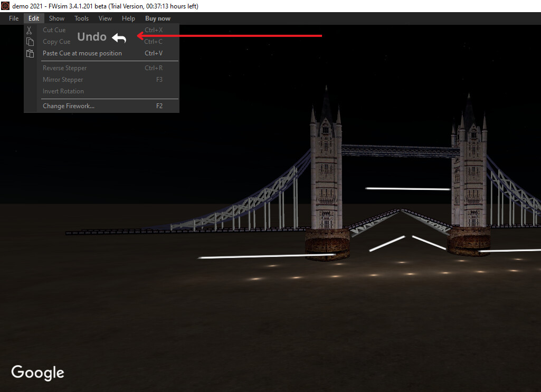
Task: Click the Google logo watermark
Action: click(37, 372)
